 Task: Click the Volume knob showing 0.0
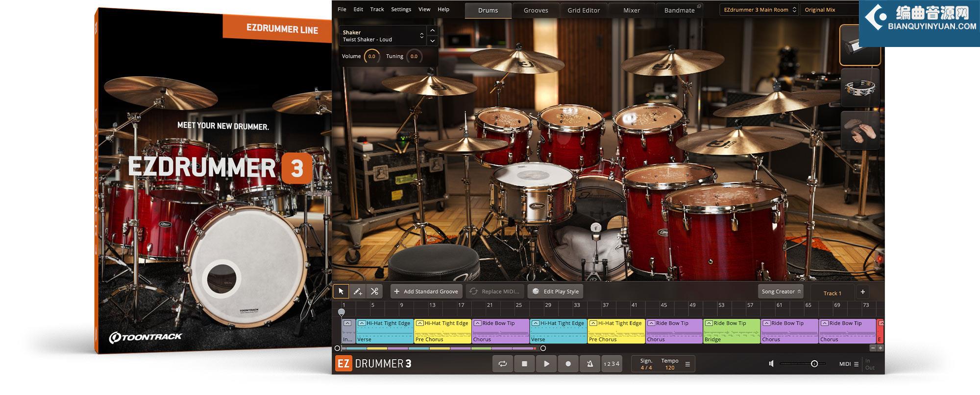click(x=371, y=56)
